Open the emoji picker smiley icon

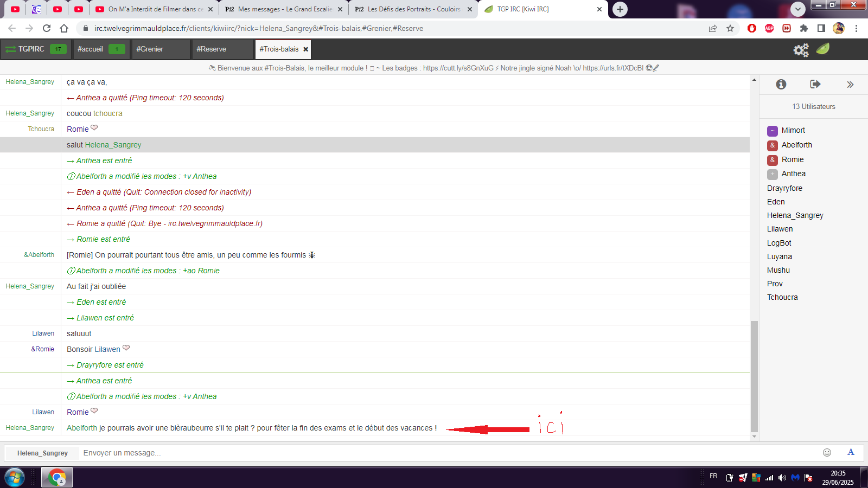pyautogui.click(x=827, y=452)
